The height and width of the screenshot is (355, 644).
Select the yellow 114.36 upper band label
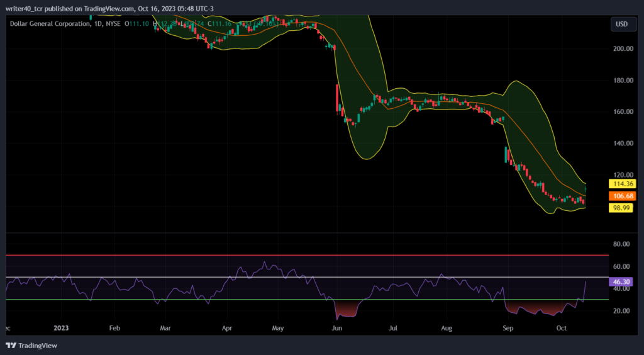click(622, 184)
